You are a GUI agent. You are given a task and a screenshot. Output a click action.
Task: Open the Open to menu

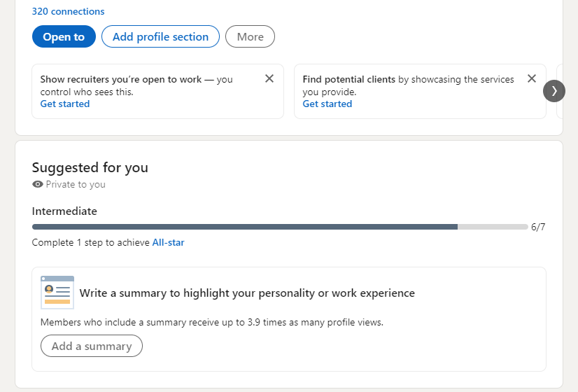[64, 36]
